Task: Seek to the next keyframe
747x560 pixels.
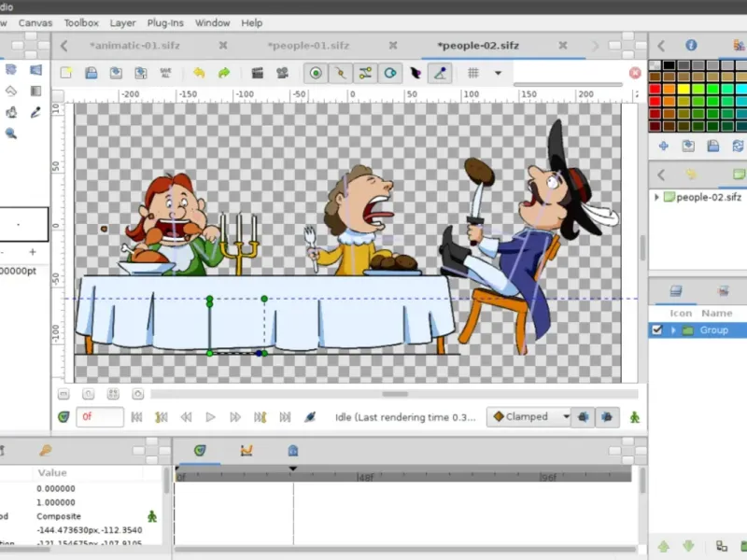Action: coord(261,417)
